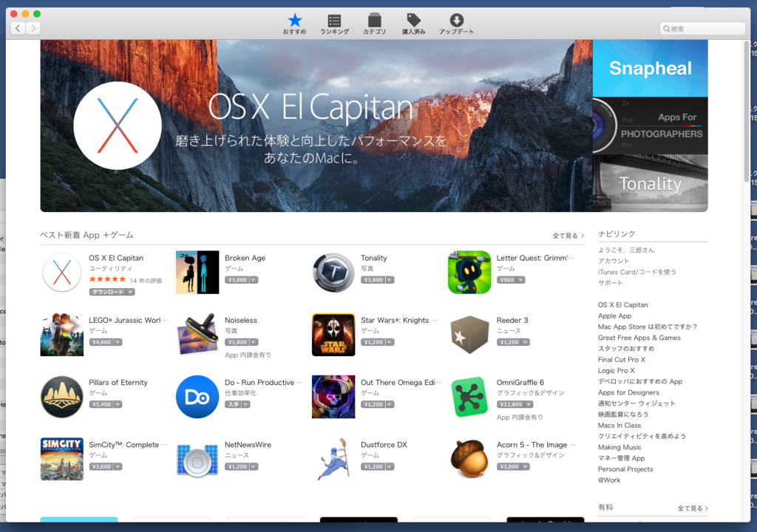Click the Acorn 5 app icon
The width and height of the screenshot is (757, 532).
469,459
